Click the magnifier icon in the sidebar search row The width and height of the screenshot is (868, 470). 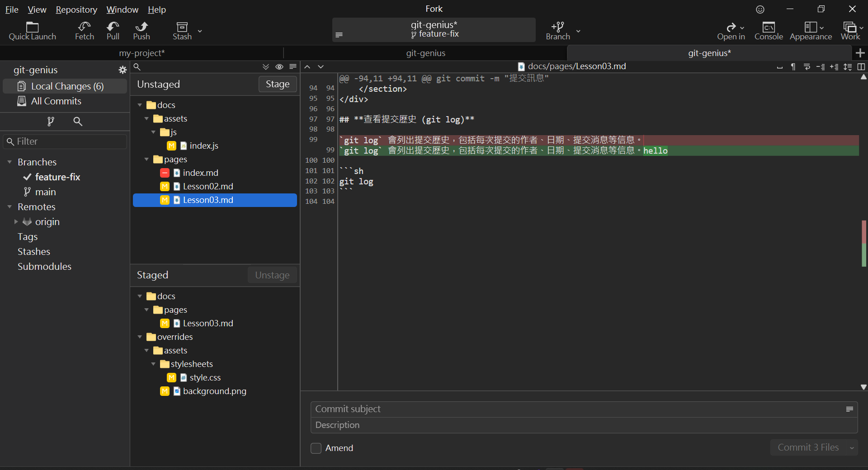78,121
